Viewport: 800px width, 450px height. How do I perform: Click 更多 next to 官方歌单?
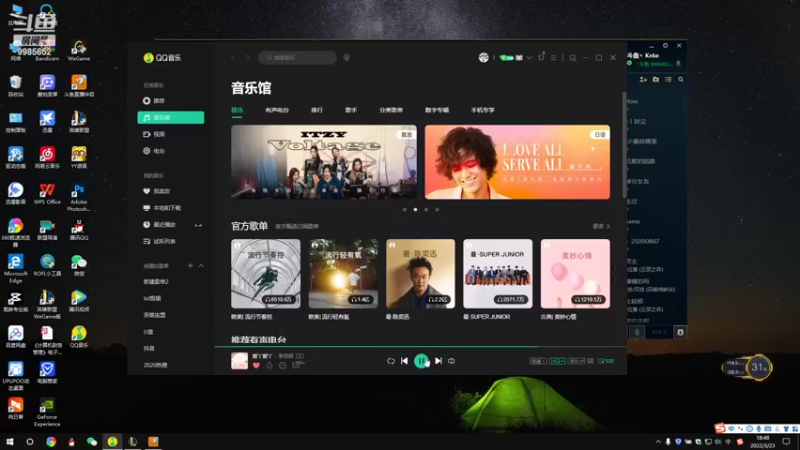click(x=601, y=226)
